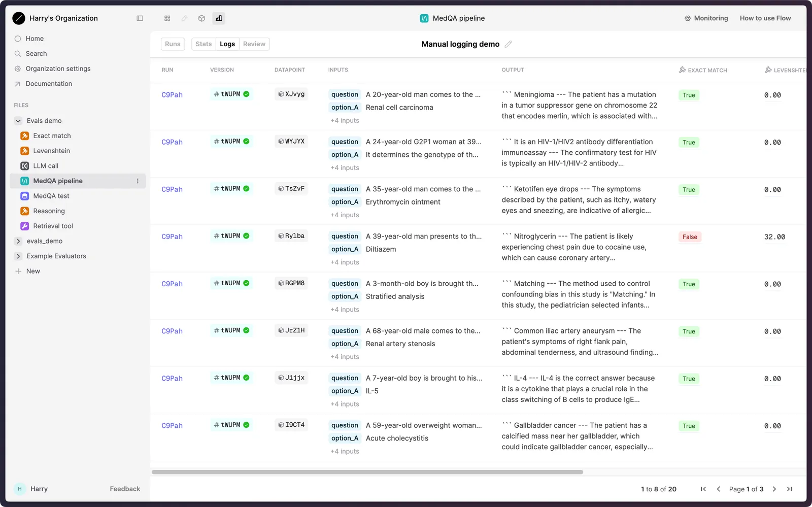Open datapoint Rylba
The image size is (812, 507).
(291, 236)
